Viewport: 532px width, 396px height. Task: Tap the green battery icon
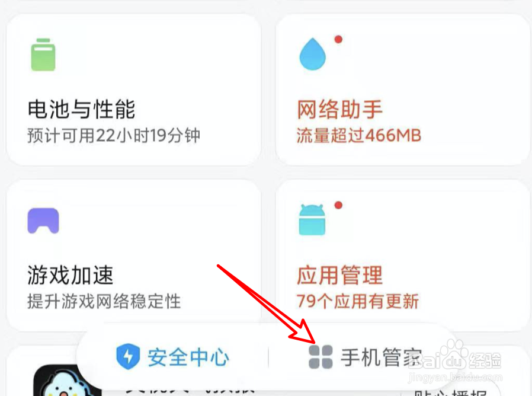43,55
